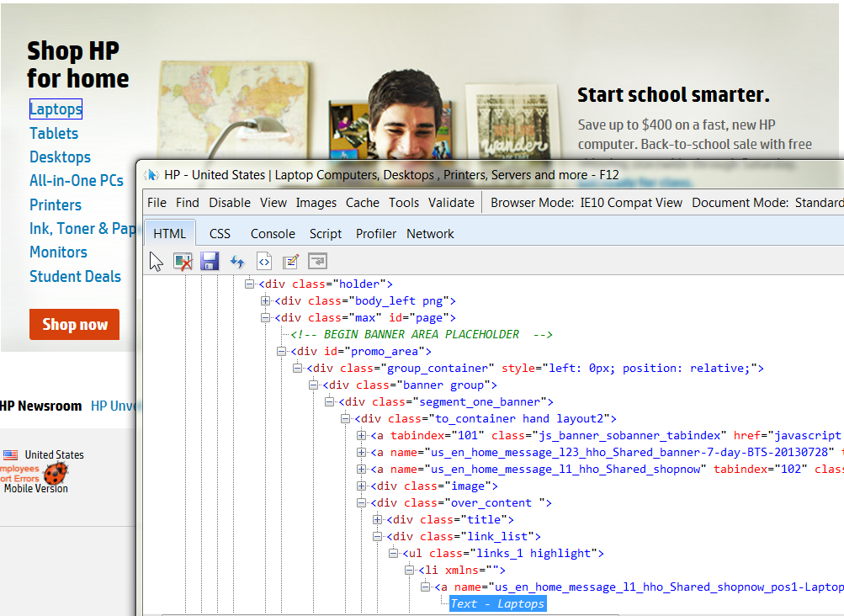The height and width of the screenshot is (616, 844).
Task: Open the Printers link
Action: tap(56, 204)
